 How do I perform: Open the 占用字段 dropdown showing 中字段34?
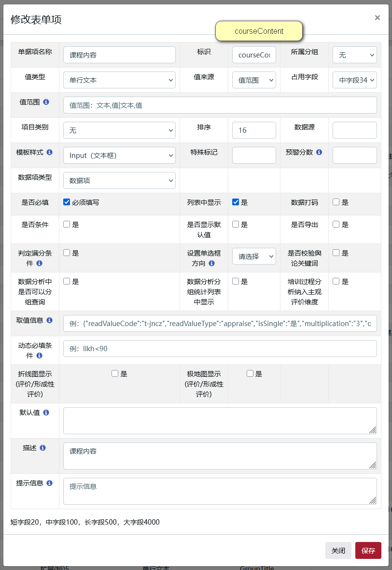pyautogui.click(x=354, y=80)
